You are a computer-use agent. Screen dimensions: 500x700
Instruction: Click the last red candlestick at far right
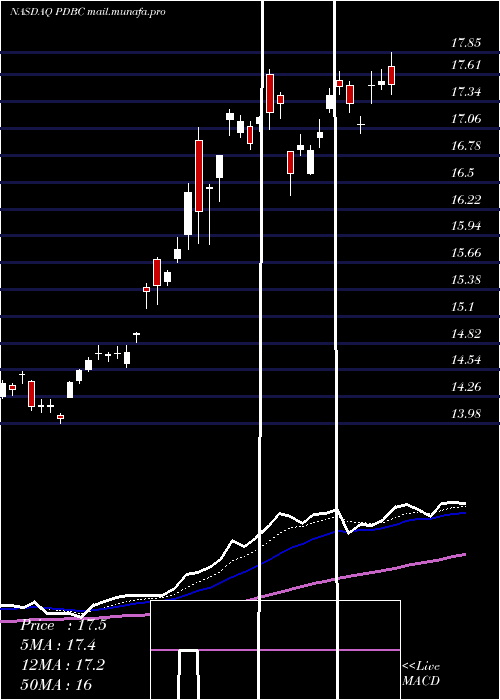tap(392, 75)
